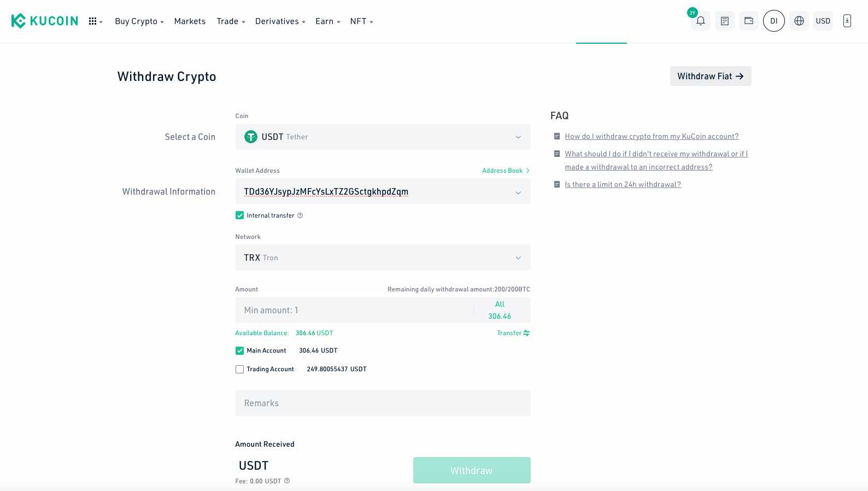Open FAQ on withdrawing crypto from KuCoin
Screen dimensions: 868x491
tap(652, 136)
